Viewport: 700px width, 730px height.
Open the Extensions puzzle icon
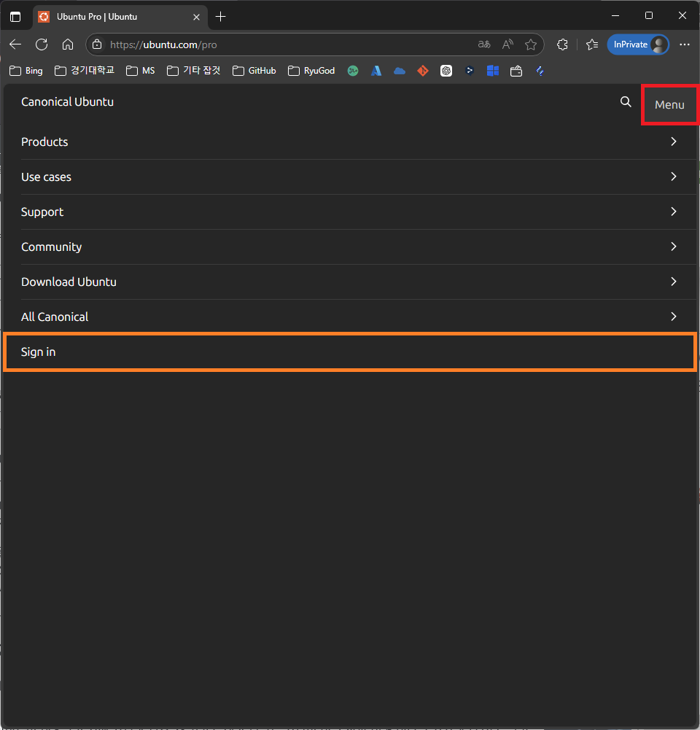coord(562,44)
